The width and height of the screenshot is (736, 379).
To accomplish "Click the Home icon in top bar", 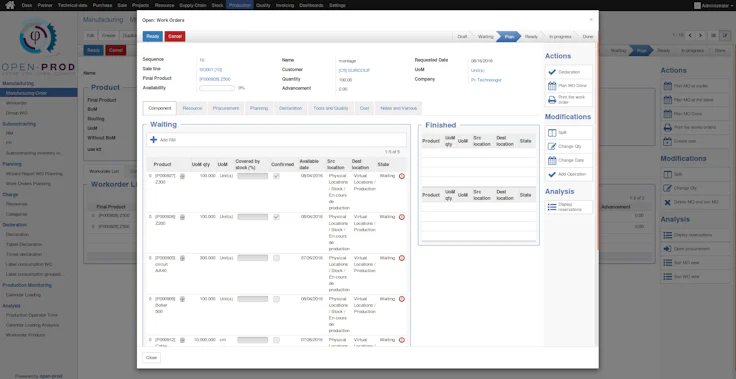I will pos(10,5).
